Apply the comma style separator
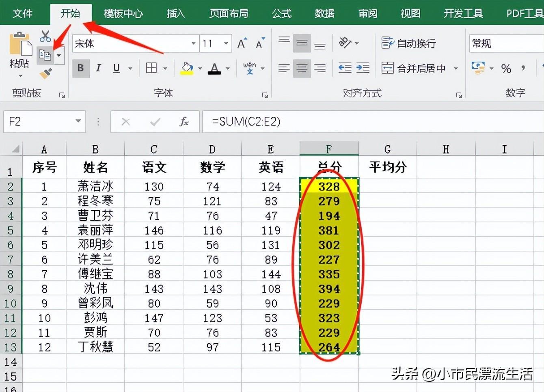 click(523, 68)
